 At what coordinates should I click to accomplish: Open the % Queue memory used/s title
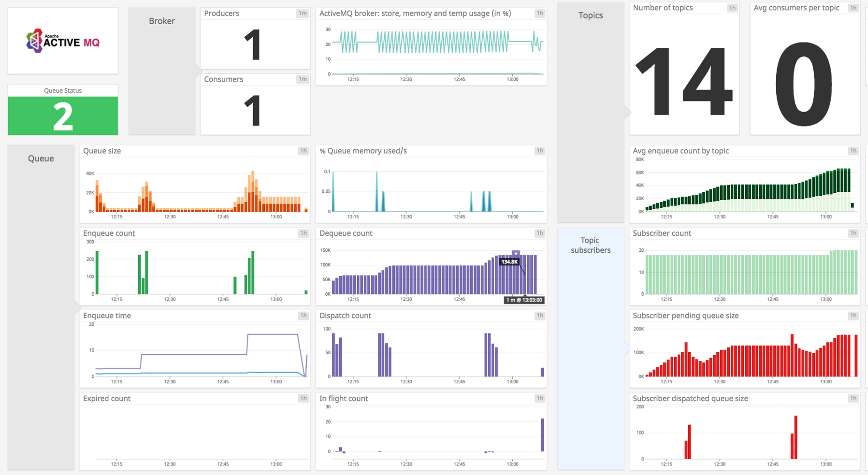pyautogui.click(x=363, y=151)
